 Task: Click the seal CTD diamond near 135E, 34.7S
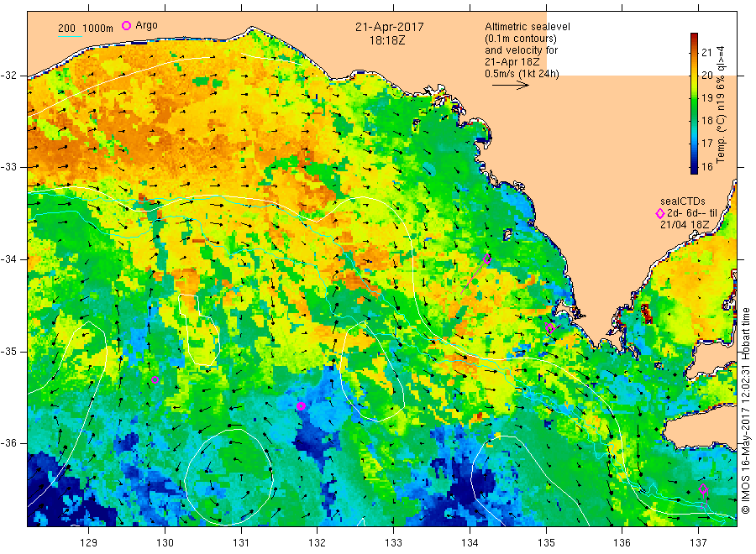(x=550, y=328)
